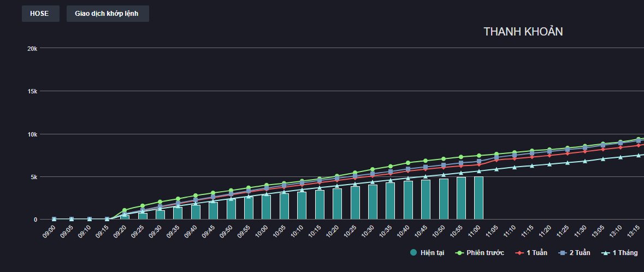The width and height of the screenshot is (644, 272).
Task: Open the HOSE exchange selector
Action: point(40,14)
